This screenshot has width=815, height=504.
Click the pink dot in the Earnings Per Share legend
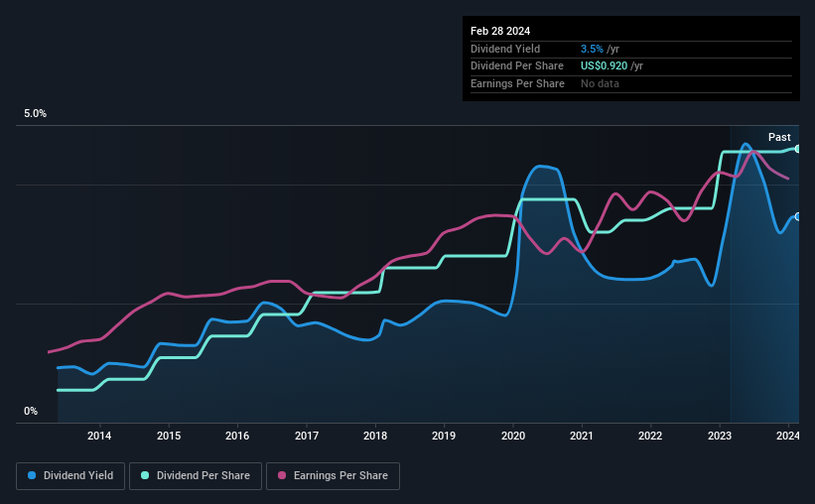click(282, 476)
